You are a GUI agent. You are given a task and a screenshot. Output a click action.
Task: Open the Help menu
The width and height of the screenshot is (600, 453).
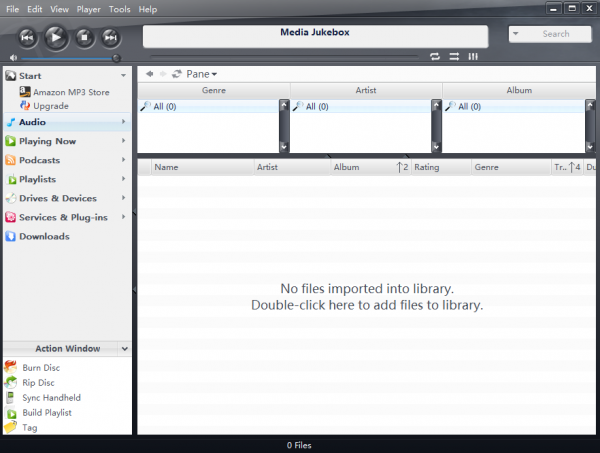point(148,9)
